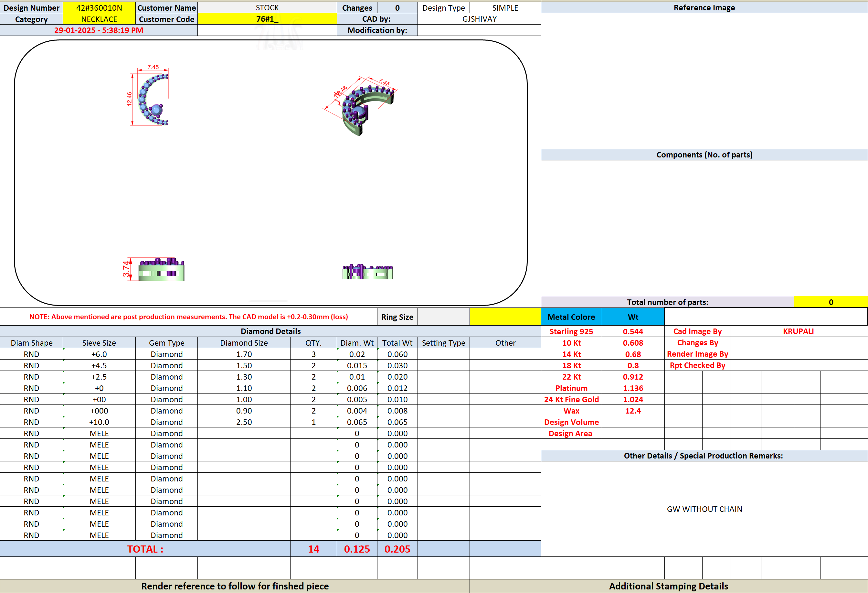
Task: Click the side view drawing with 3.74 dimension
Action: pyautogui.click(x=153, y=269)
